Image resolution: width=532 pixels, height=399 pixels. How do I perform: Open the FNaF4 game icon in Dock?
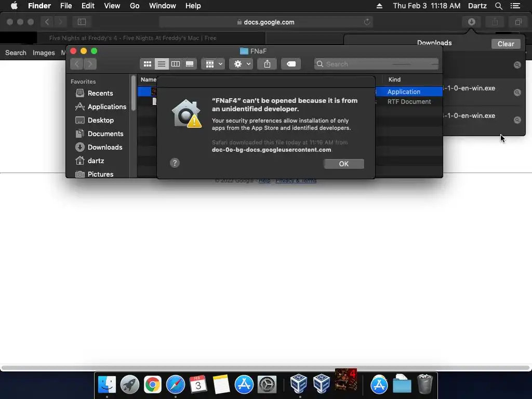345,380
